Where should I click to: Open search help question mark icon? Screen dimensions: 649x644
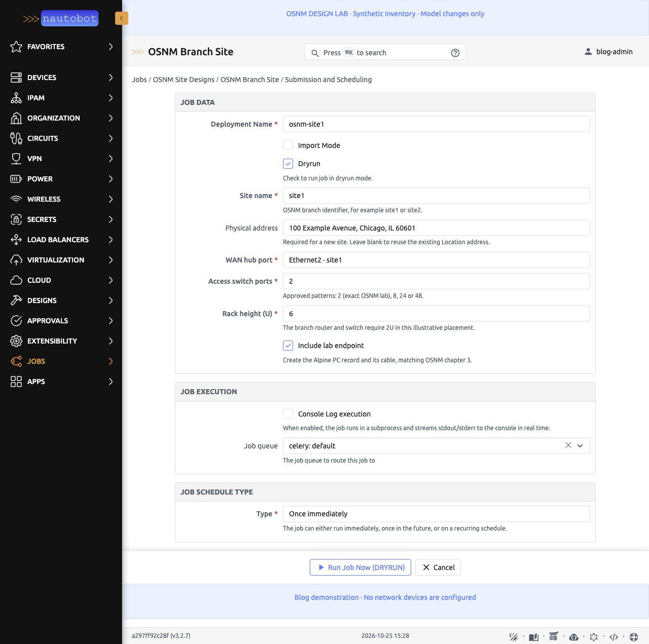[455, 53]
